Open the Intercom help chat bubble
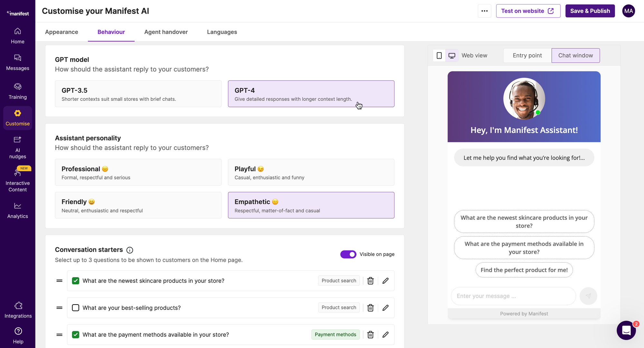This screenshot has width=644, height=348. point(626,330)
